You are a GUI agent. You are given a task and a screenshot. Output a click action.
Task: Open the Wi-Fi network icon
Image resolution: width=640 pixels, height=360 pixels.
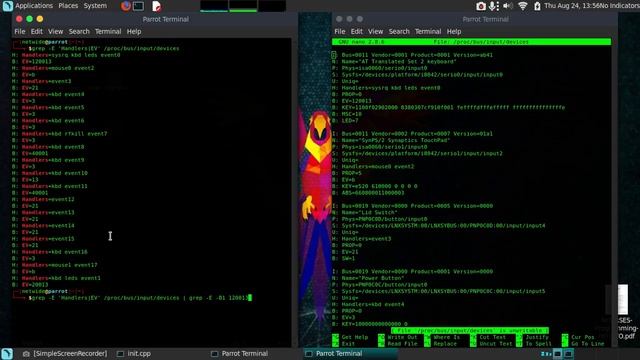(522, 6)
